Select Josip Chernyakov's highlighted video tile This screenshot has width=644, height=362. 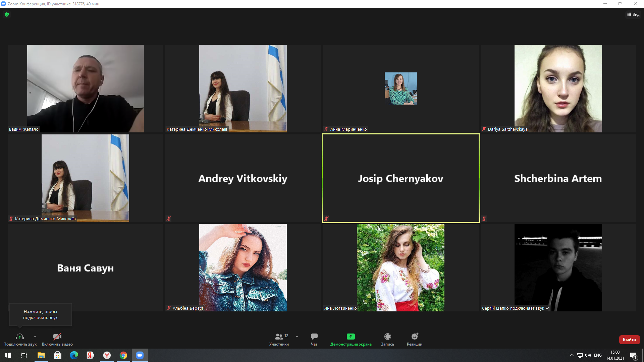tap(400, 178)
